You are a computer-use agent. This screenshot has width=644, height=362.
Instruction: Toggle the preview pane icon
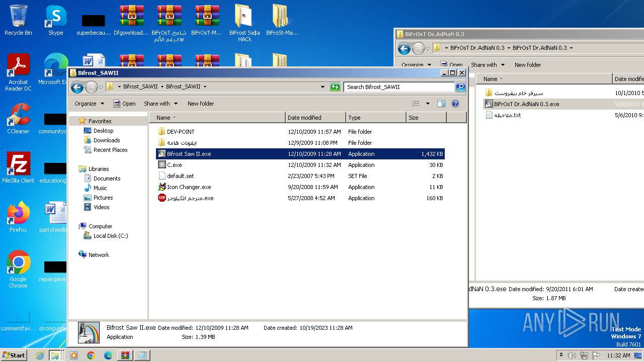pos(441,104)
